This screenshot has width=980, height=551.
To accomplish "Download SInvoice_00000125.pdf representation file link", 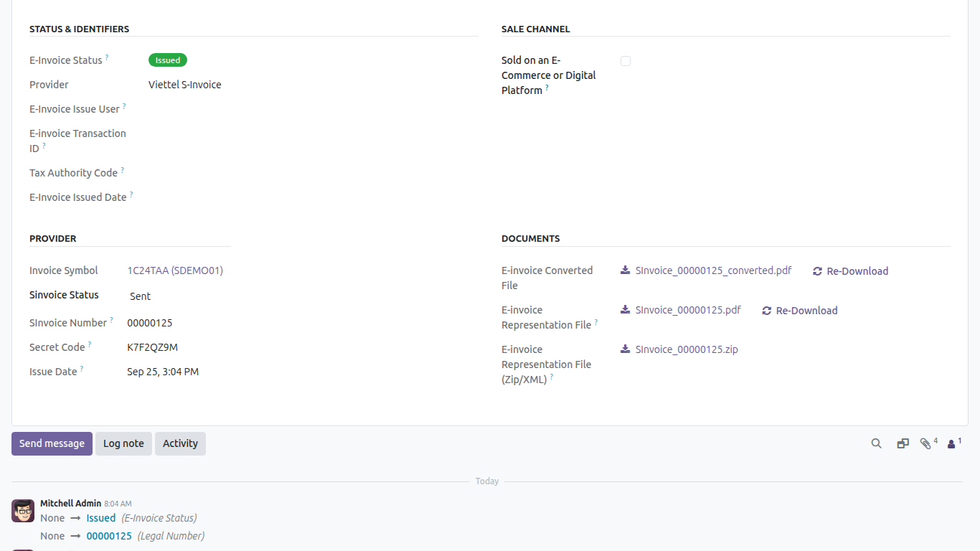I will tap(688, 310).
